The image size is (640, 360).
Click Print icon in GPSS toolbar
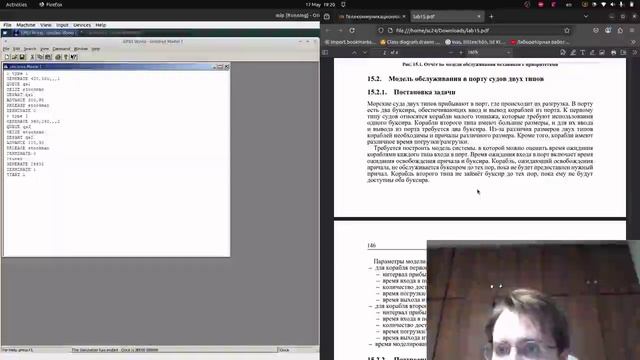[x=58, y=57]
